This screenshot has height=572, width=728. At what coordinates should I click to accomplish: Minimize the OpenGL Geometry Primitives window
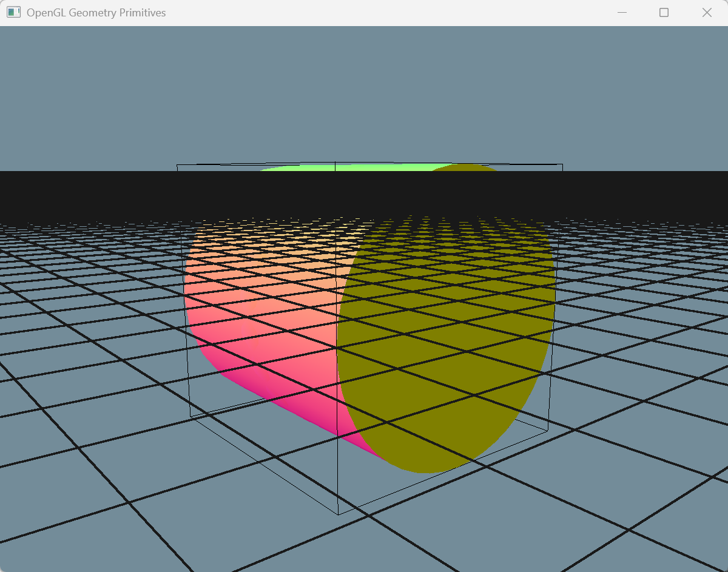pyautogui.click(x=621, y=13)
